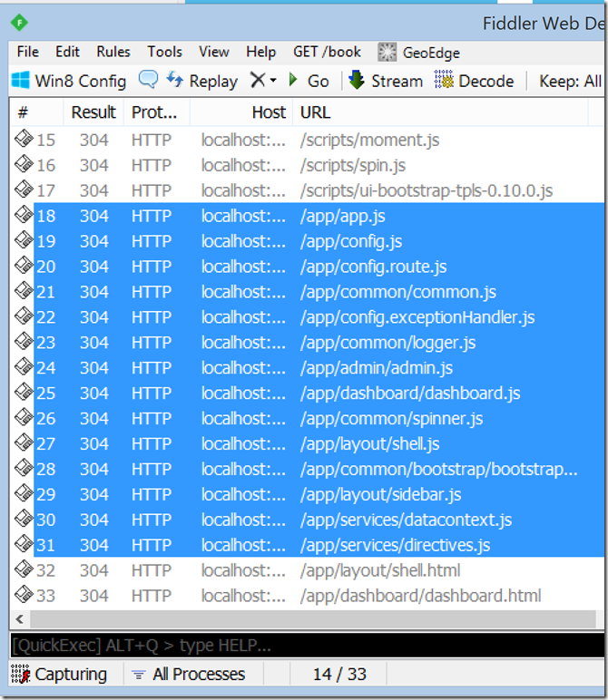Image resolution: width=608 pixels, height=700 pixels.
Task: Click the GET /book menu item
Action: pos(327,52)
